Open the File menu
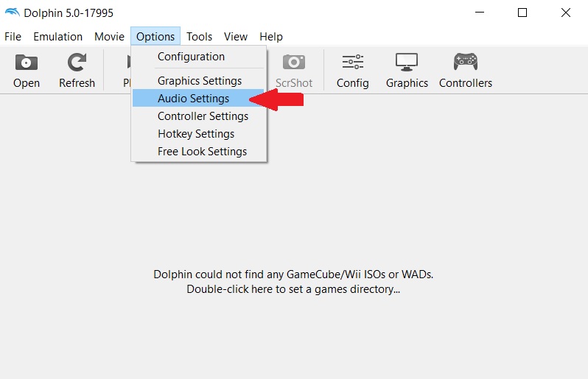 (x=13, y=37)
